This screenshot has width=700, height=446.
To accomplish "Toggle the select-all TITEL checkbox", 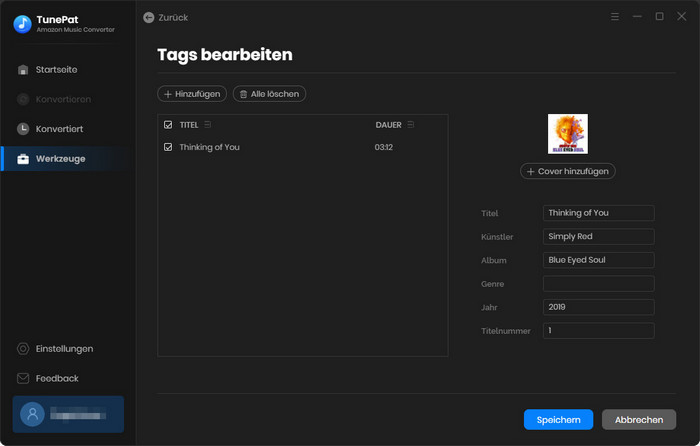I will pyautogui.click(x=168, y=125).
